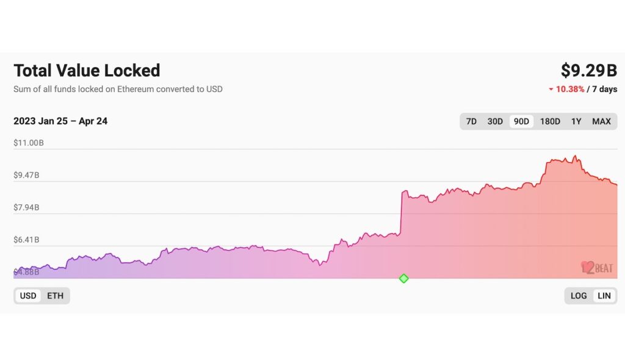Select the 7D time range
The height and width of the screenshot is (364, 625).
tap(471, 121)
